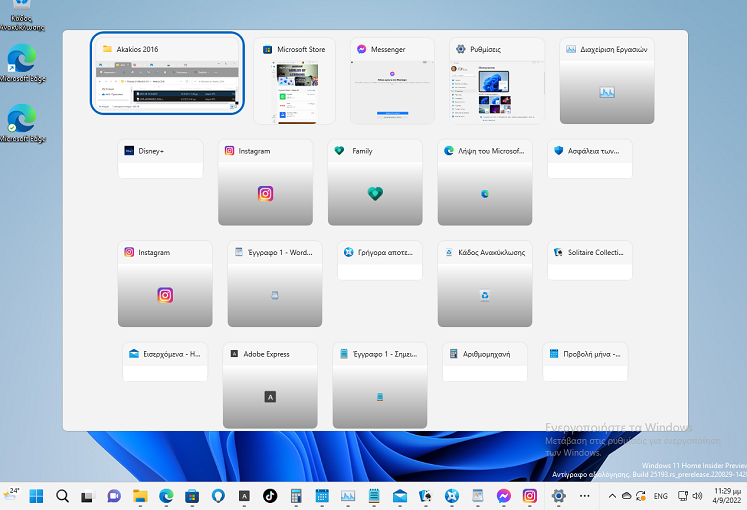Switch to the Microsoft Store window thumbnail
Viewport: 747px width, 510px height.
(x=294, y=81)
